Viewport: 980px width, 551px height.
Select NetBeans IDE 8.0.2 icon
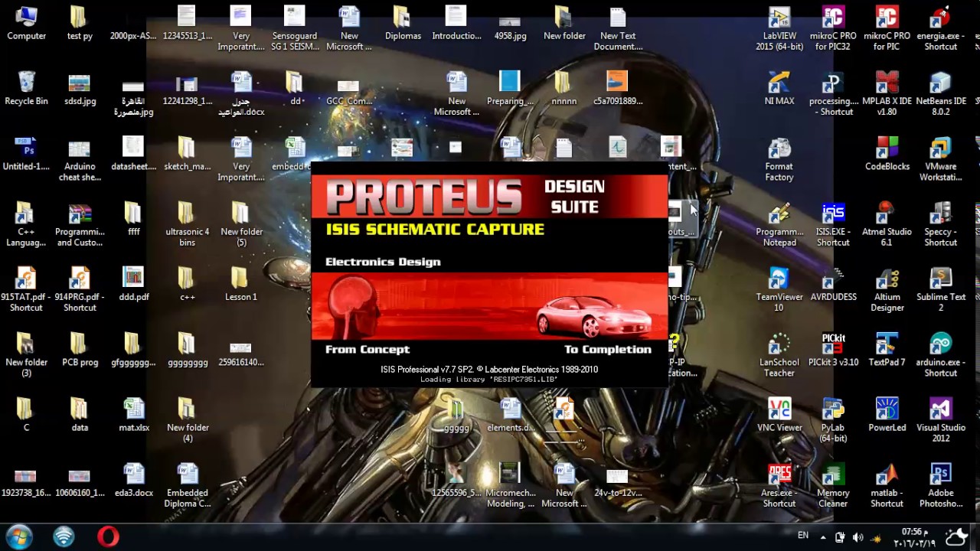click(x=941, y=94)
